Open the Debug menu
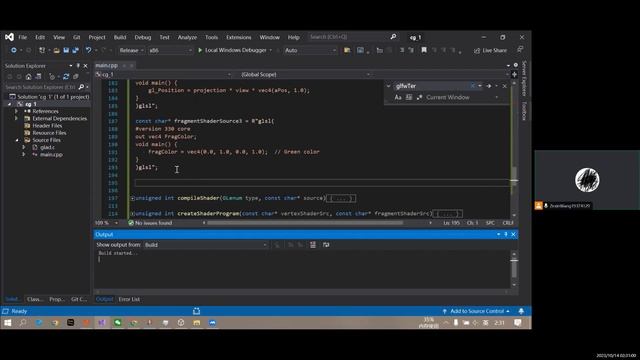Viewport: 640px width, 360px height. [142, 37]
